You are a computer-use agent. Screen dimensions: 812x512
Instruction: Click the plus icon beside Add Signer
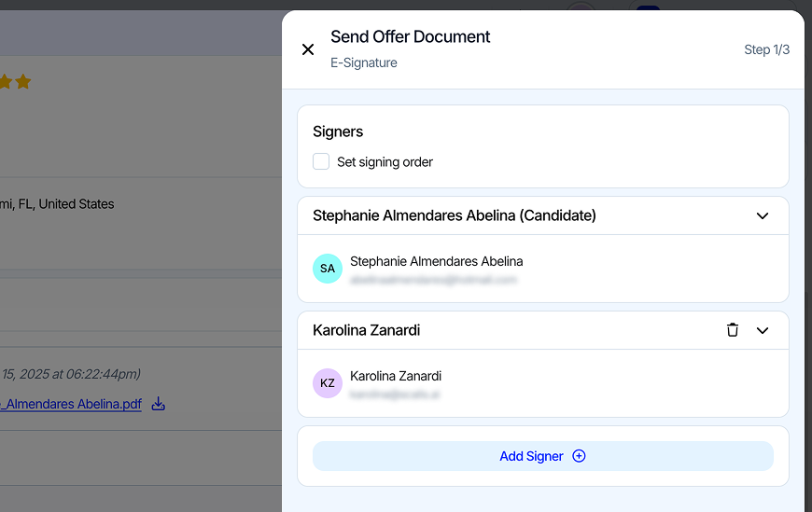click(x=579, y=456)
